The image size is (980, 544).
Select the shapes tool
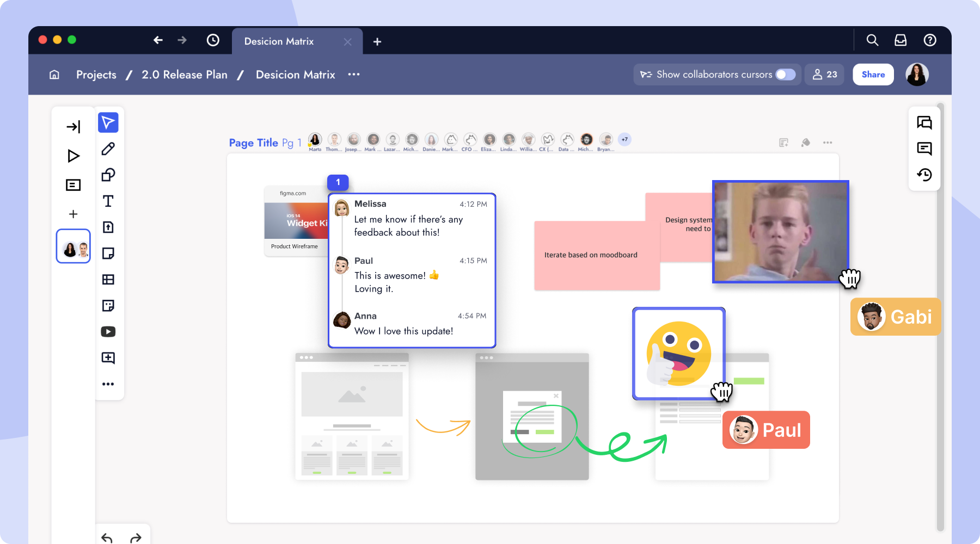(108, 175)
